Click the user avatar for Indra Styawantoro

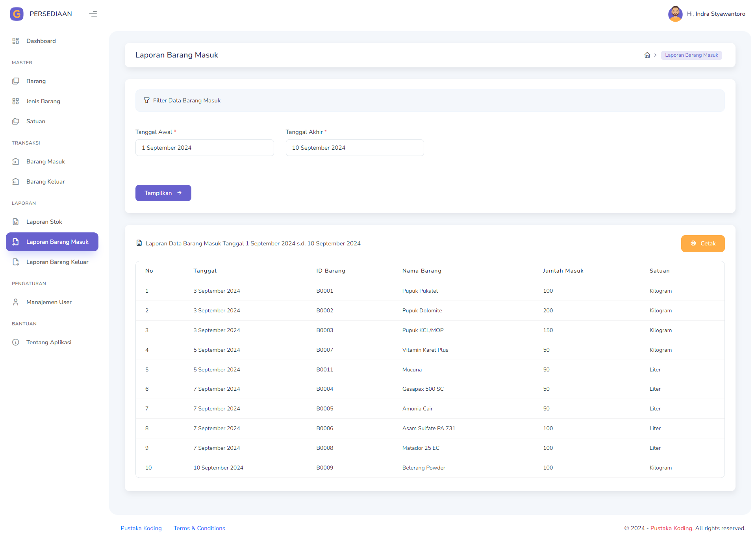click(675, 14)
